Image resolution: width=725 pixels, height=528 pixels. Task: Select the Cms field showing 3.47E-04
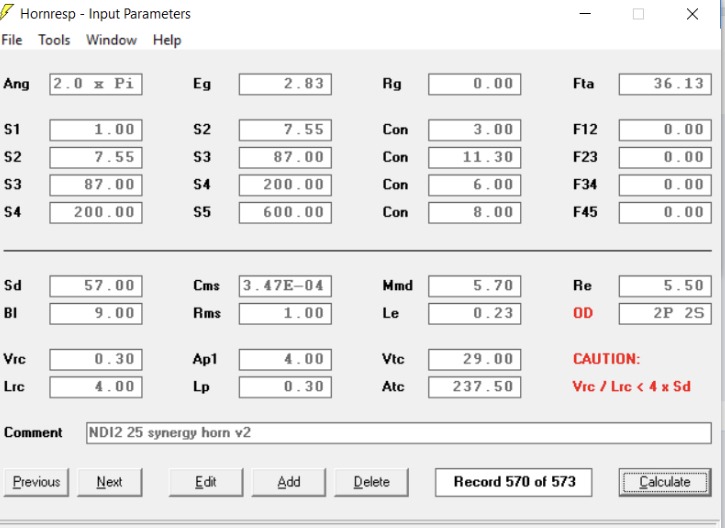point(285,286)
